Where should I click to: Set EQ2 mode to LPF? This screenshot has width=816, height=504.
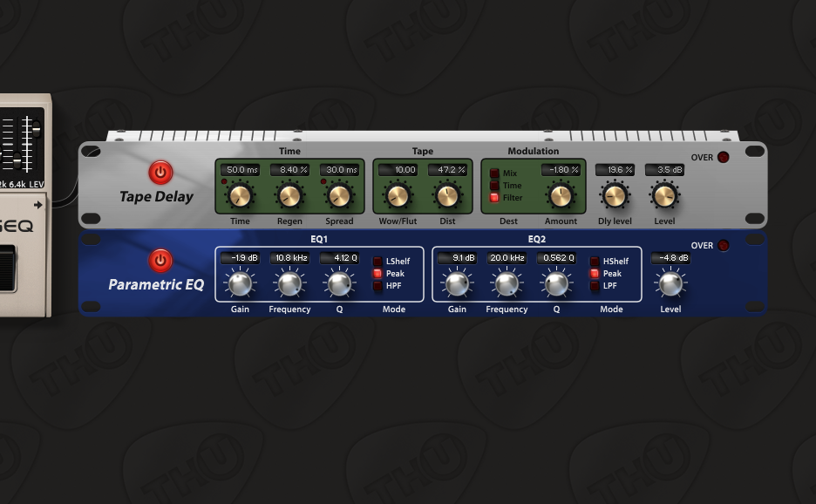(595, 286)
